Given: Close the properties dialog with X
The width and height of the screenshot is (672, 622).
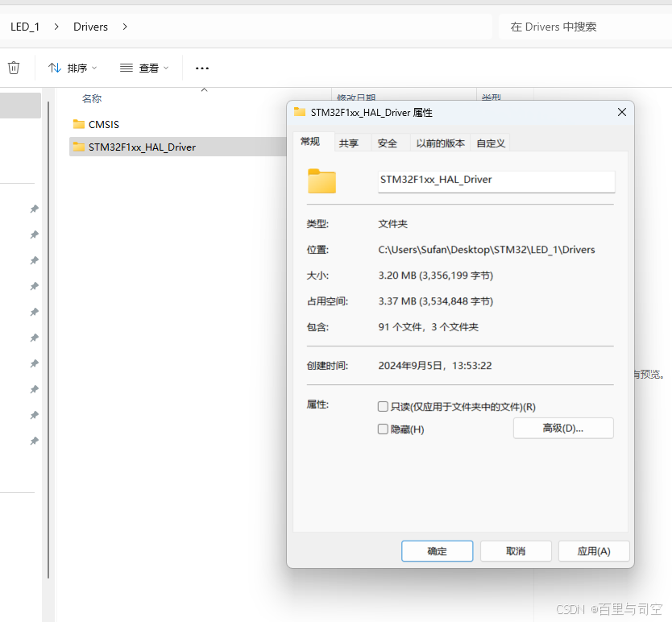Looking at the screenshot, I should click(622, 112).
